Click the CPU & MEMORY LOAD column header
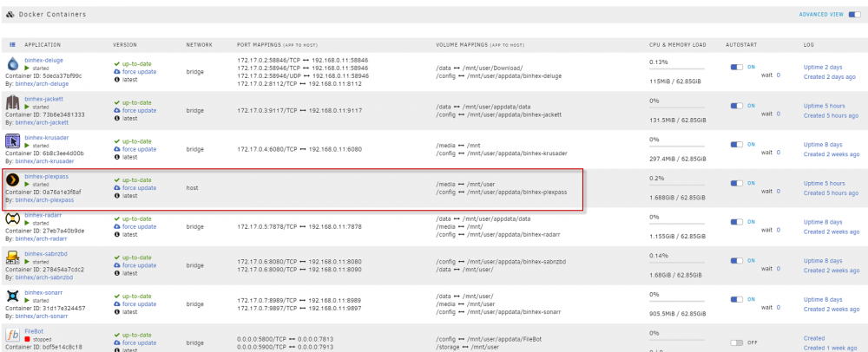868x352 pixels. pyautogui.click(x=678, y=45)
